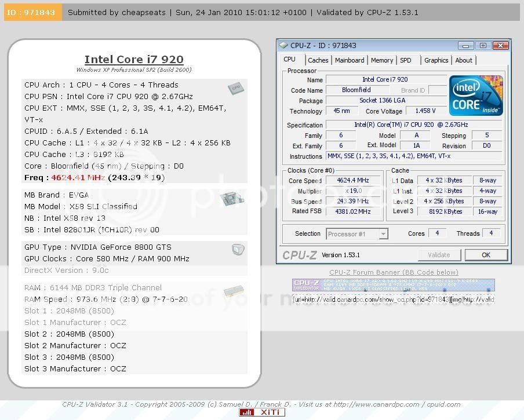Open the Memory tab
The width and height of the screenshot is (524, 420).
pos(381,60)
